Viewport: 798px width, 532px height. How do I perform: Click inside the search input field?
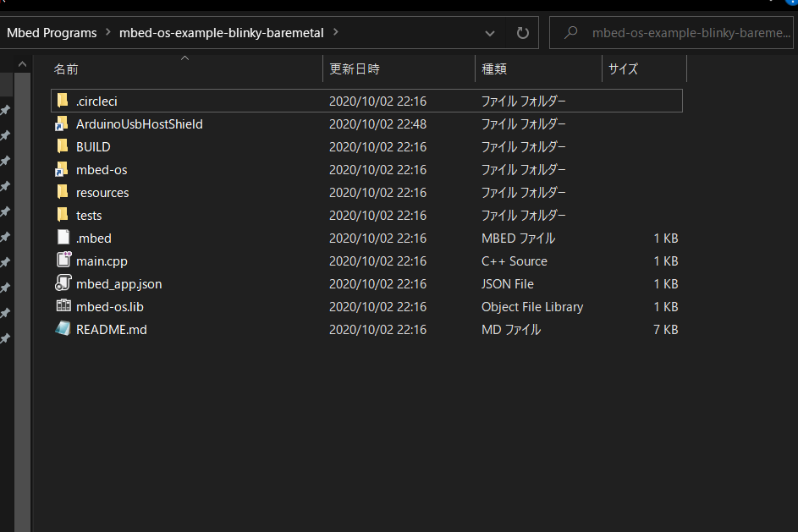(x=669, y=32)
